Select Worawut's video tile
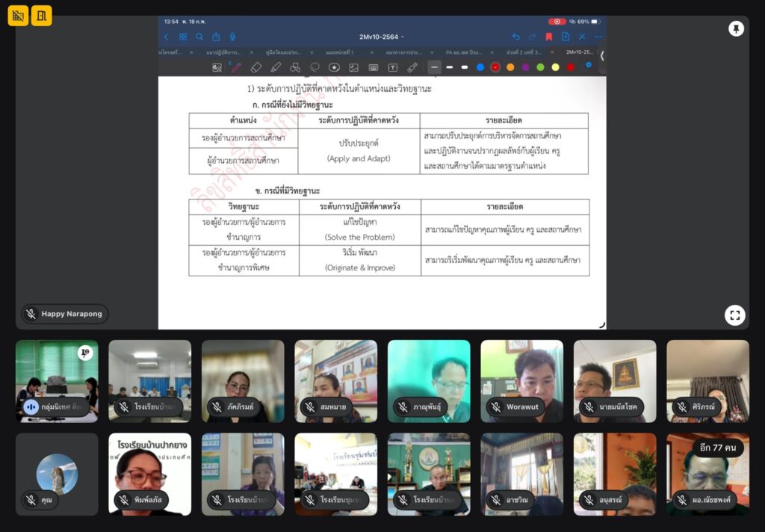Viewport: 765px width, 532px height. 521,381
